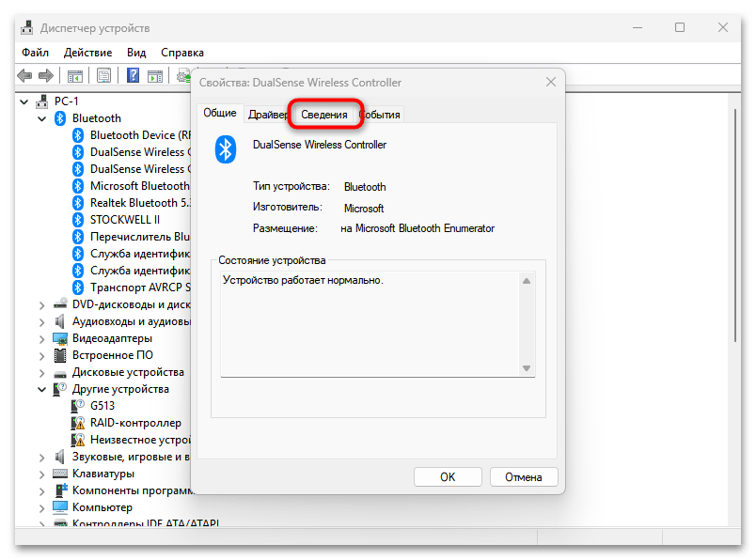
Task: Click the Транспорт AVRCP Bluetooth icon
Action: pyautogui.click(x=78, y=288)
